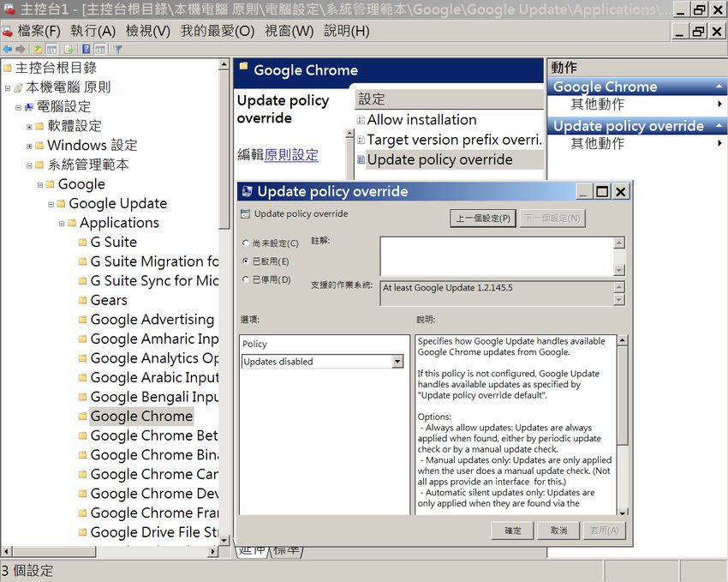Open the 檢視(V) menu

[x=148, y=31]
